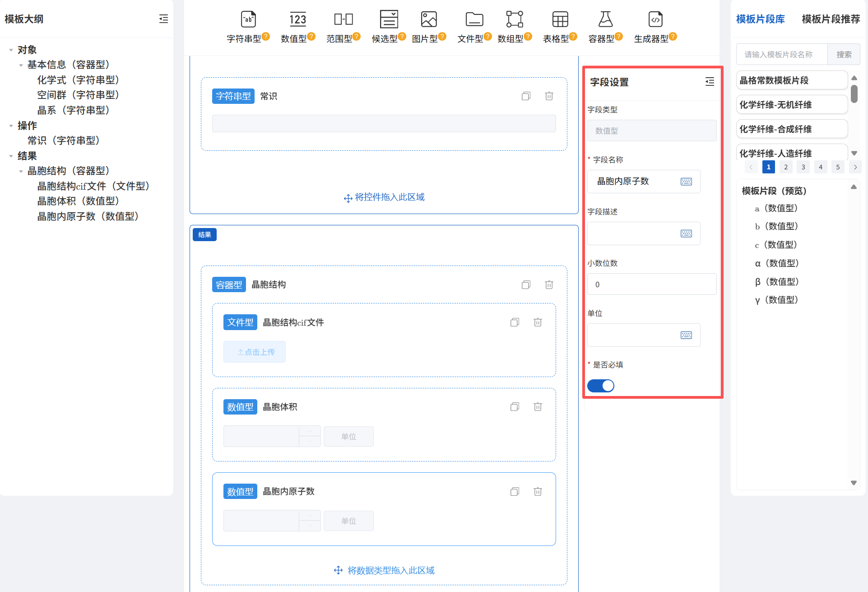The width and height of the screenshot is (868, 592).
Task: Open keyboard input beside 字段名称 field
Action: coord(686,182)
